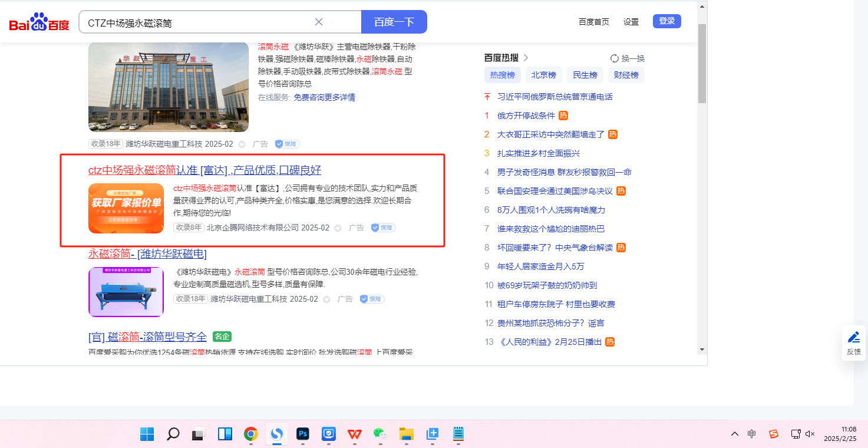The height and width of the screenshot is (448, 868).
Task: Clear the search box with the X icon
Action: coord(319,22)
